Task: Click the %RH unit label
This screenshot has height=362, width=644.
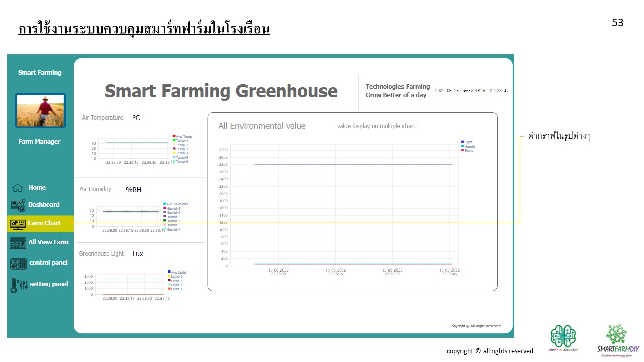Action: [x=133, y=190]
